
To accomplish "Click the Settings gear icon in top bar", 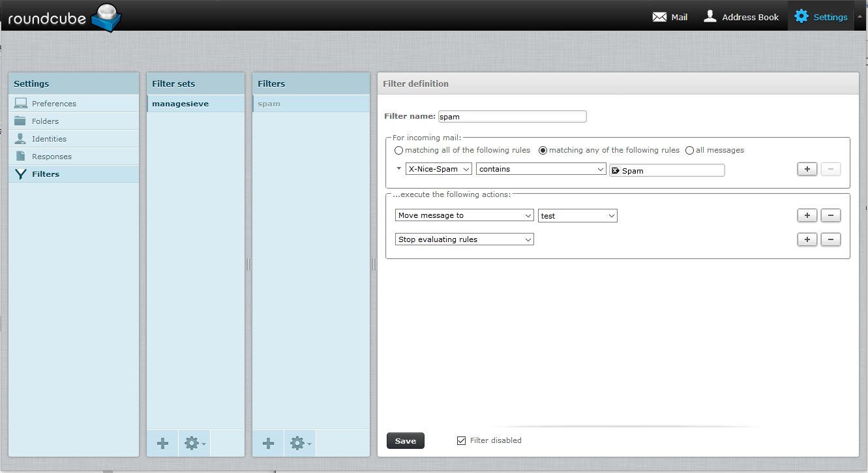I will point(801,17).
